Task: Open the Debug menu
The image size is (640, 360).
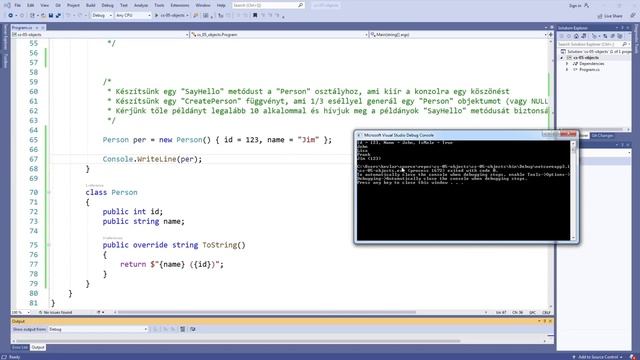Action: [107, 5]
